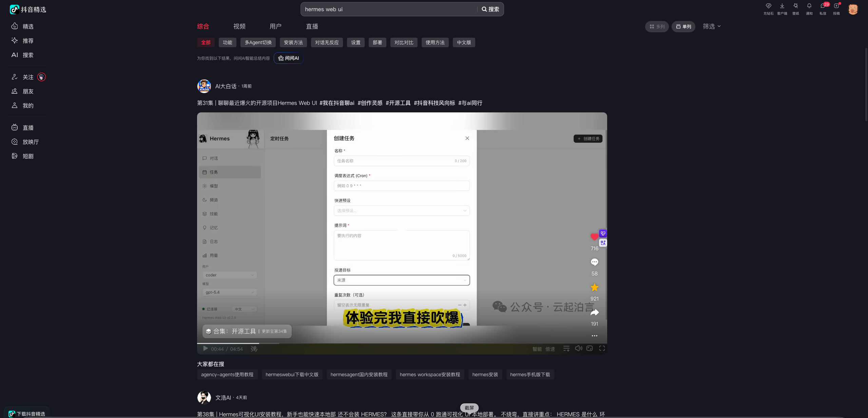Viewport: 868px width, 418px height.
Task: Open the notifications bell icon
Action: click(x=809, y=6)
